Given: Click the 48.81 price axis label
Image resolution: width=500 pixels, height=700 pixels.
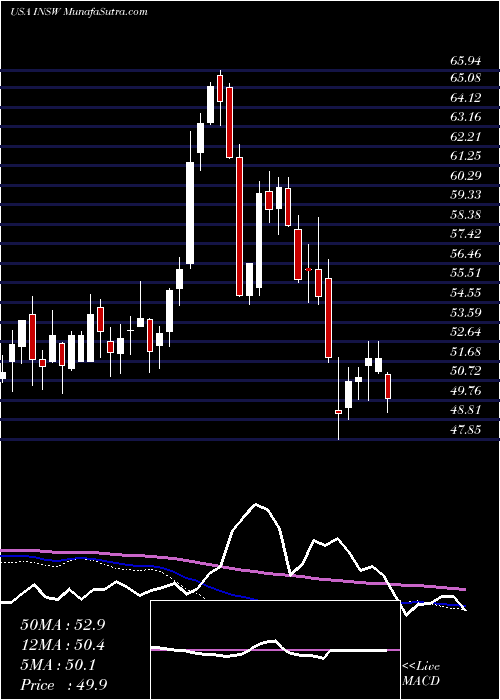Looking at the screenshot, I should coord(465,410).
